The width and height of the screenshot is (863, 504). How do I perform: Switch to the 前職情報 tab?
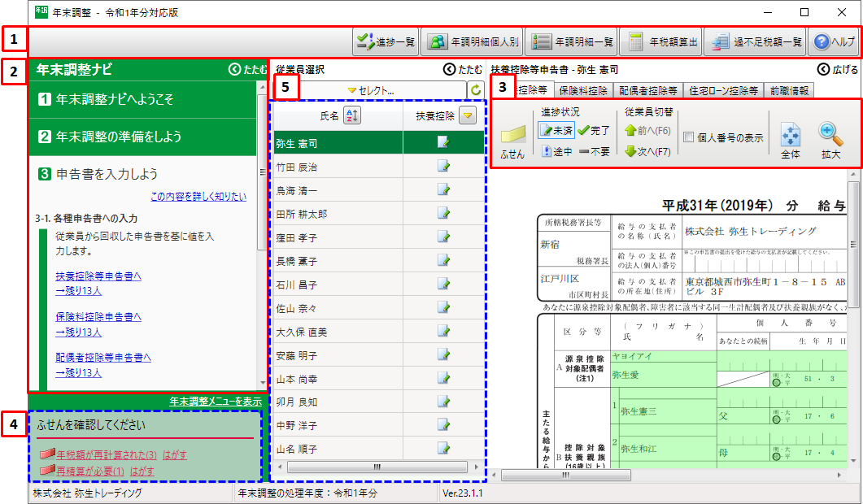(x=789, y=91)
